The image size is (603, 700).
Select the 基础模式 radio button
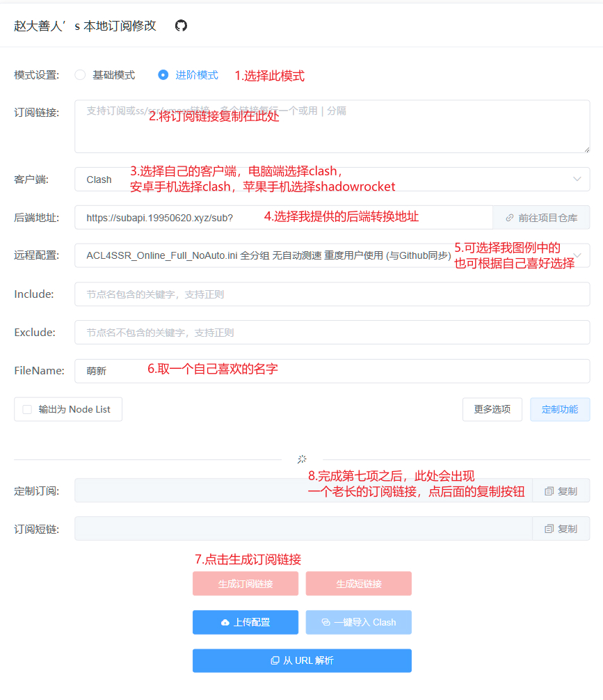(x=80, y=75)
